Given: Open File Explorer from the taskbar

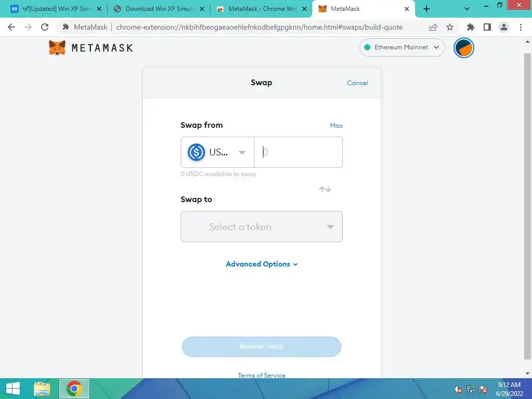Looking at the screenshot, I should 42,389.
